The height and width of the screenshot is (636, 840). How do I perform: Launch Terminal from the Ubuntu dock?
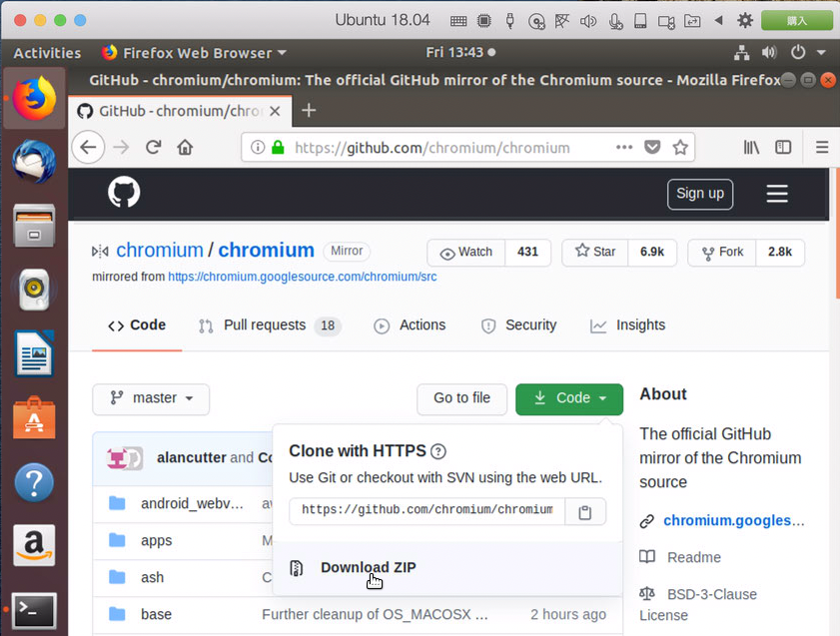coord(34,609)
